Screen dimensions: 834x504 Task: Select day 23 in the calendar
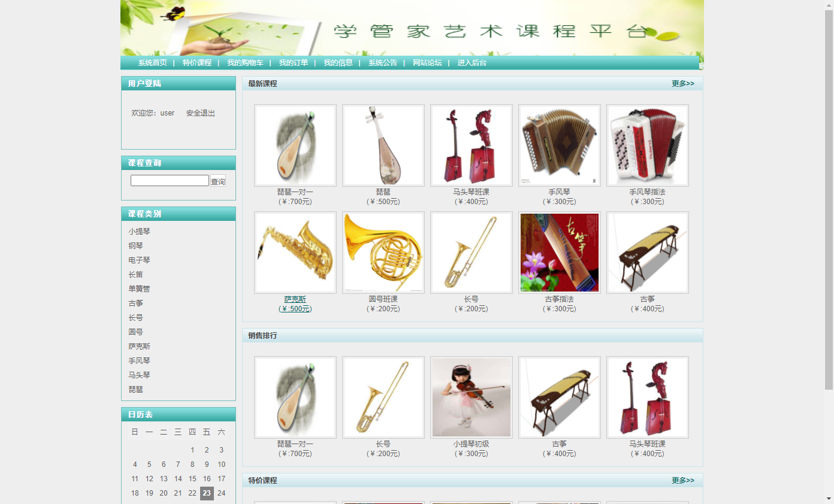(207, 493)
